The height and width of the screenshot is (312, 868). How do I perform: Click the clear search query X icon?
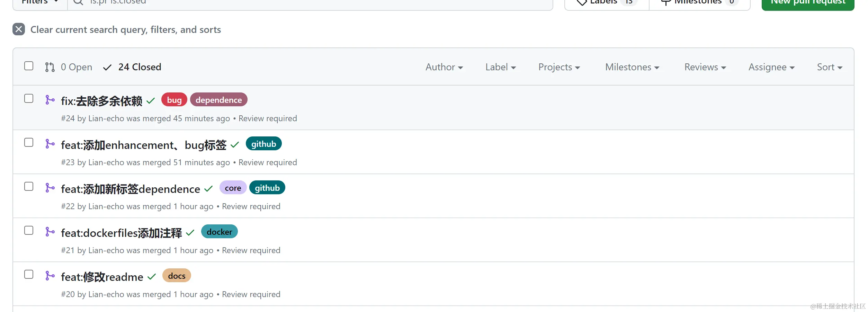[x=19, y=29]
